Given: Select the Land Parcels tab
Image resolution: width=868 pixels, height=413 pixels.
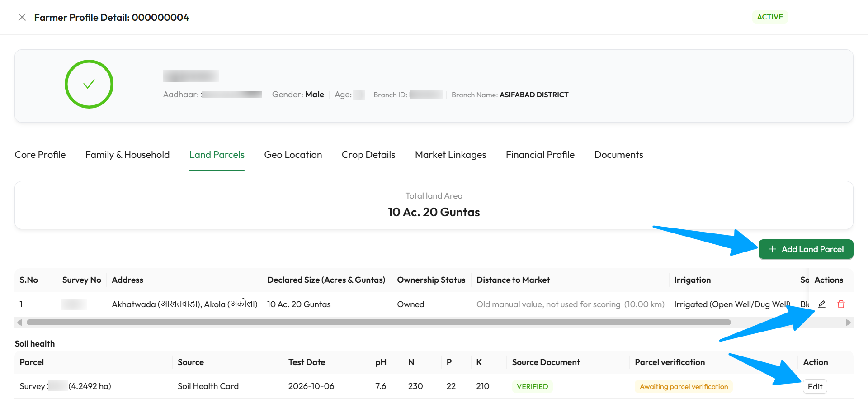Looking at the screenshot, I should pos(217,155).
